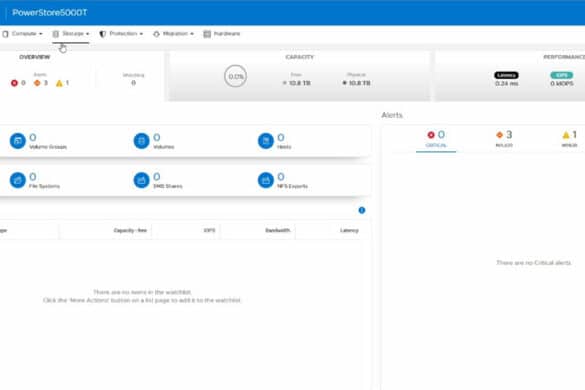Viewport: 585px width, 390px height.
Task: Click the no Critical alerts message
Action: [534, 263]
